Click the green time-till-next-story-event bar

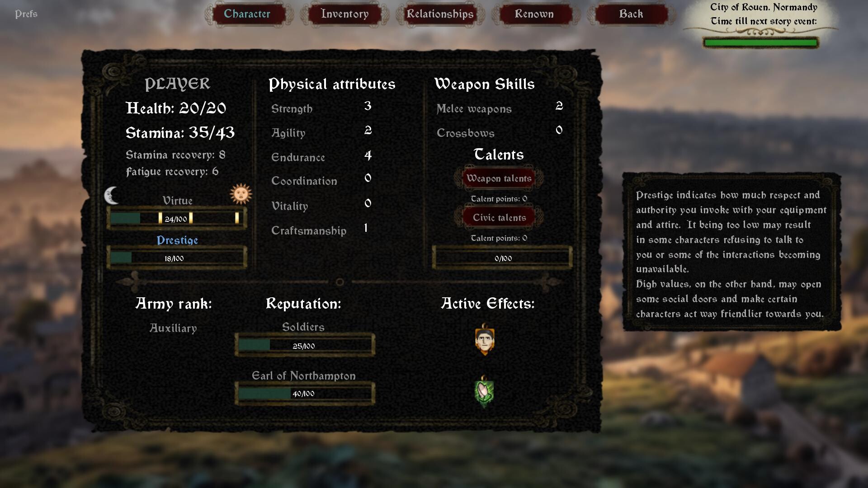[x=761, y=42]
